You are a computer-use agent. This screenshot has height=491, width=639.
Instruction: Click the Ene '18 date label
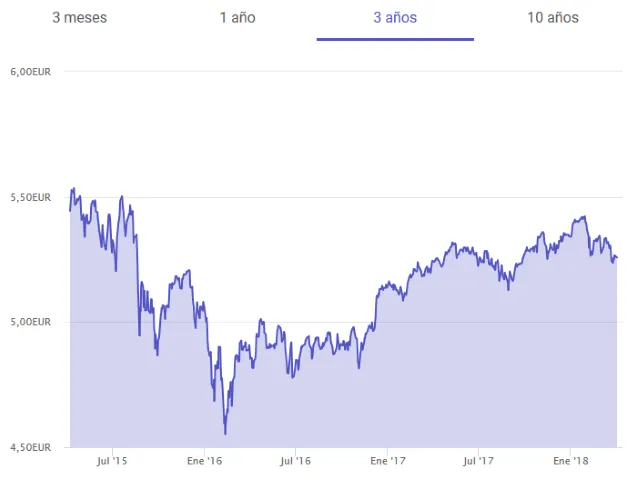tap(570, 462)
